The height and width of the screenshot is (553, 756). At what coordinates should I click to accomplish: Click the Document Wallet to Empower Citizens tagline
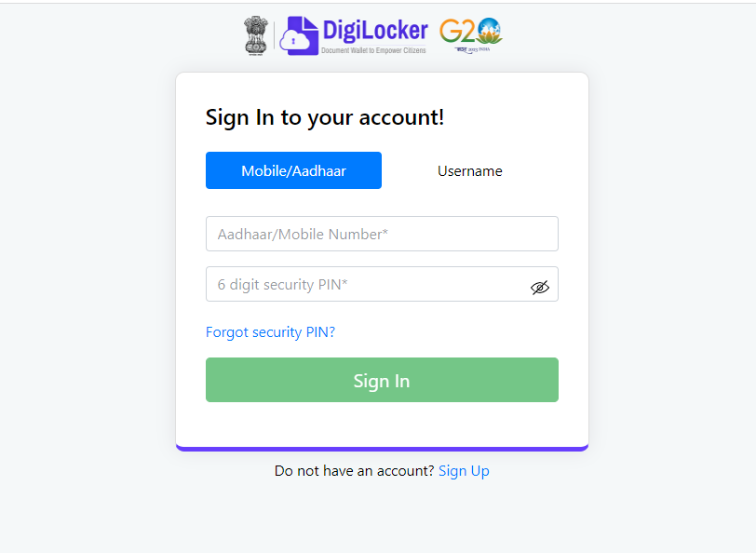pyautogui.click(x=373, y=50)
